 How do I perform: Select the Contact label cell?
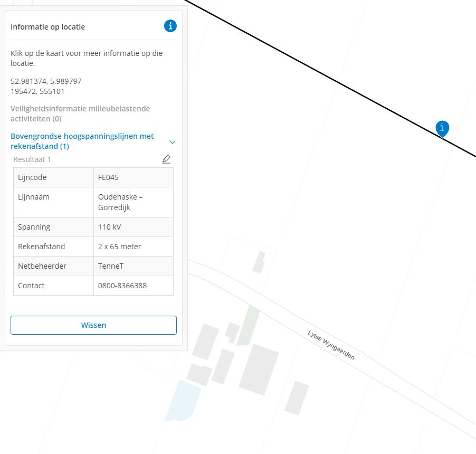(x=53, y=286)
